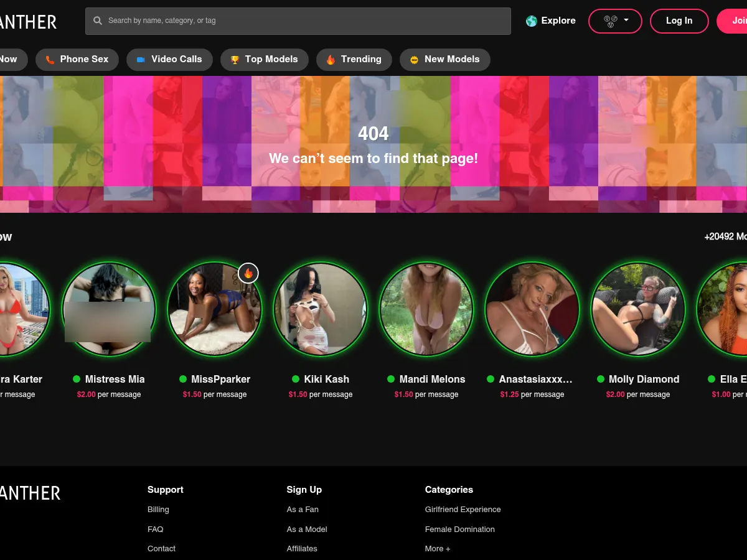Open MissPparker profile picture

coord(215,309)
